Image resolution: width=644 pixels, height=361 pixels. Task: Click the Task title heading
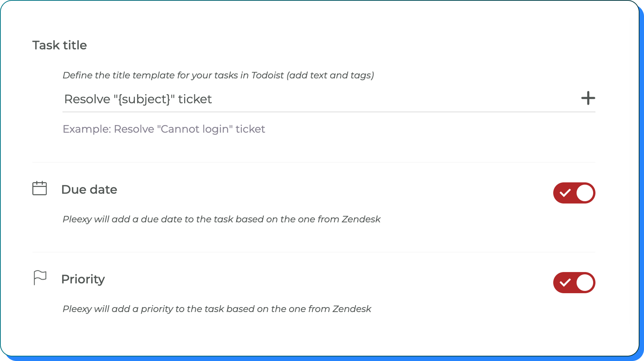pos(60,45)
